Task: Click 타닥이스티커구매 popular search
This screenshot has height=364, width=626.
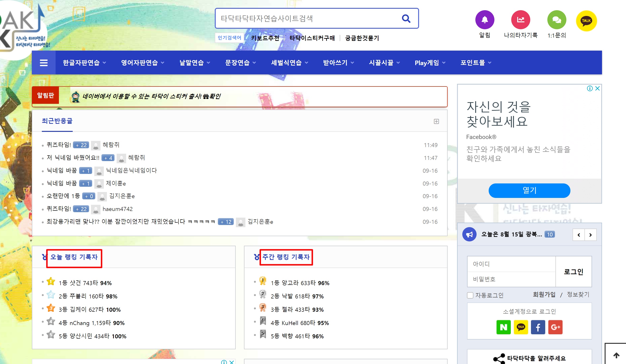Action: 312,38
